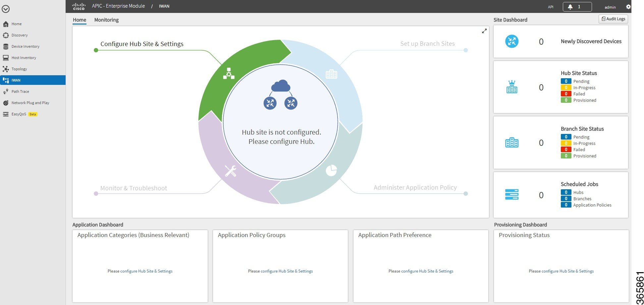This screenshot has height=305, width=644.
Task: Click Hub Site Status In-Progress yellow badge
Action: point(566,88)
